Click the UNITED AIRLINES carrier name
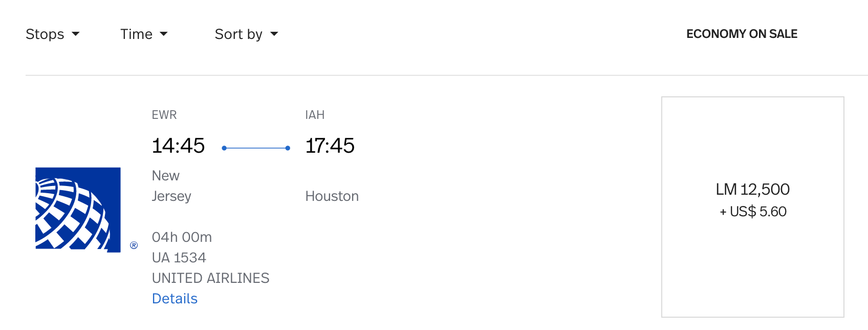 [211, 278]
